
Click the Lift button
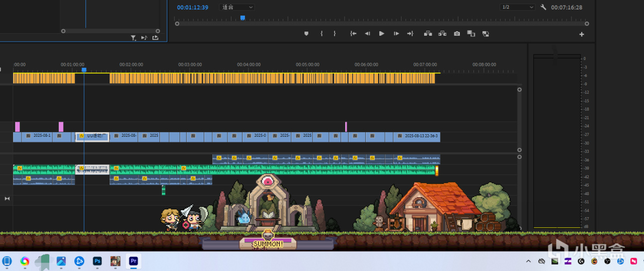click(x=428, y=34)
